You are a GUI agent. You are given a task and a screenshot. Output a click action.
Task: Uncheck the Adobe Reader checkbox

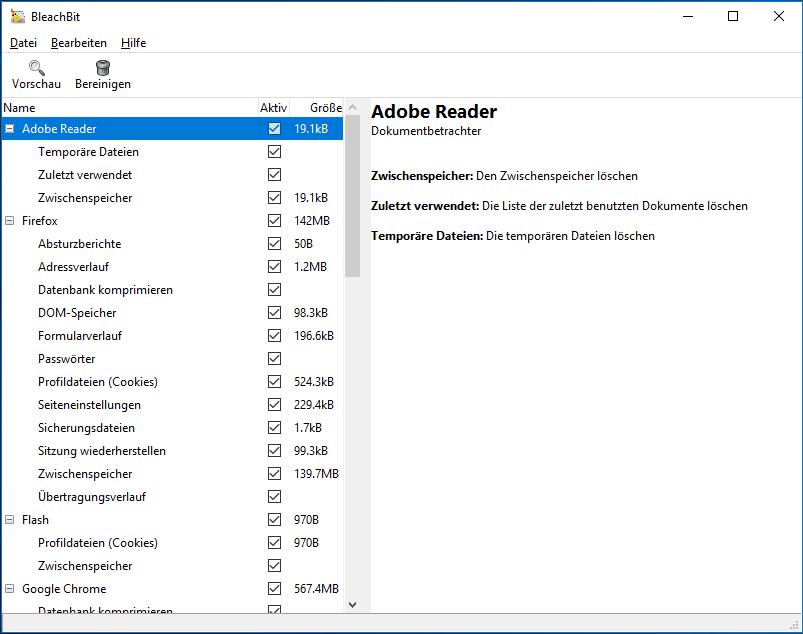click(x=274, y=129)
